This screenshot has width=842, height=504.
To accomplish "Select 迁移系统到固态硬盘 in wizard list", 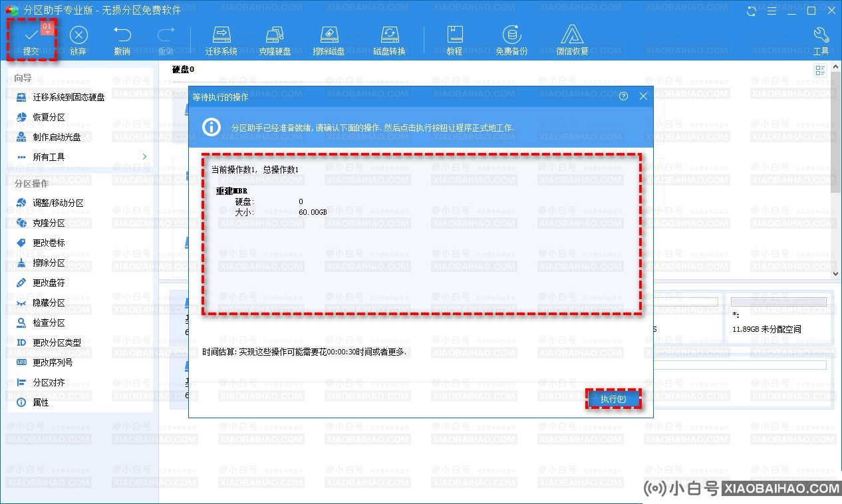I will point(69,97).
